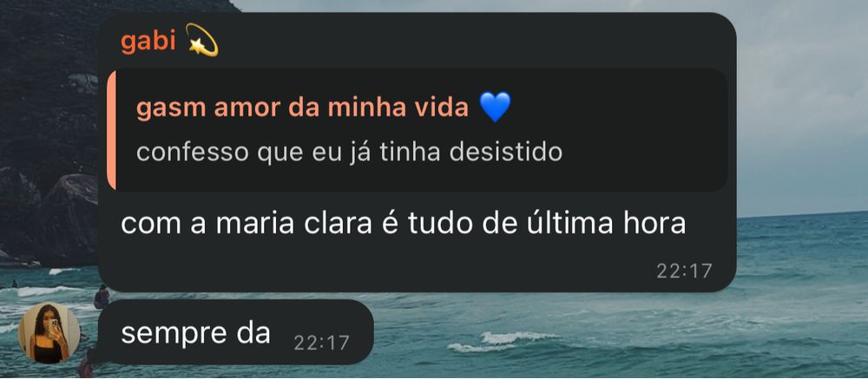This screenshot has width=868, height=379.
Task: Click the words "maria clara" in the message
Action: [x=294, y=223]
